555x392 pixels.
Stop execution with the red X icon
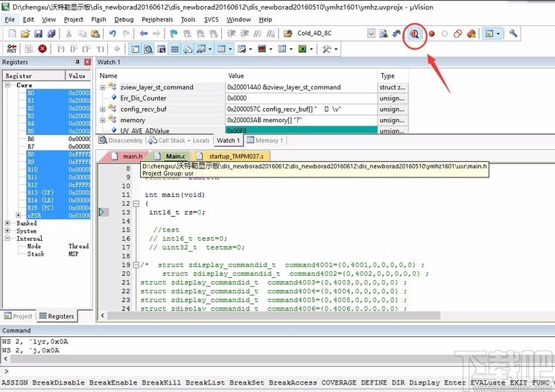coord(42,49)
